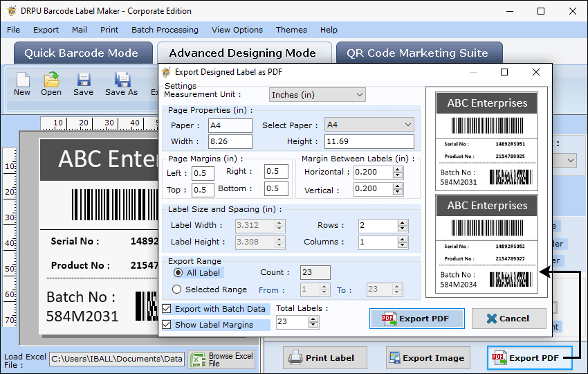Click the Export PDF button on the bottom bar
588x374 pixels.
(x=529, y=358)
